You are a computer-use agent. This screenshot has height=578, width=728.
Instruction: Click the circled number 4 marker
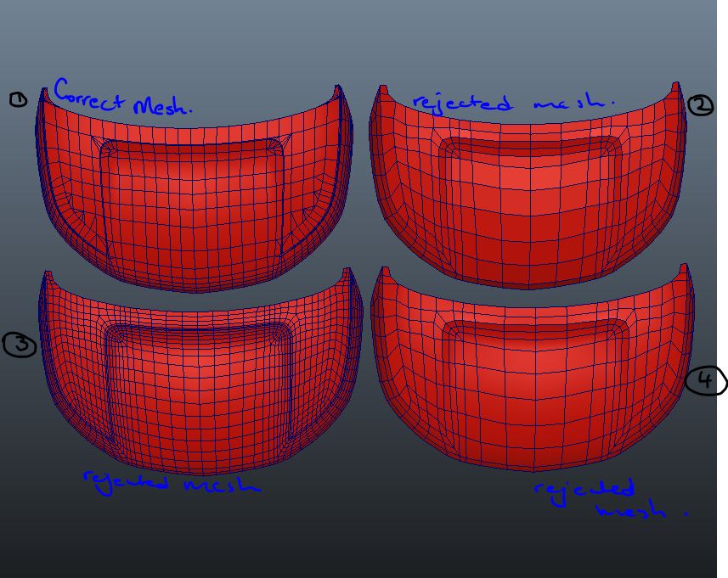703,382
